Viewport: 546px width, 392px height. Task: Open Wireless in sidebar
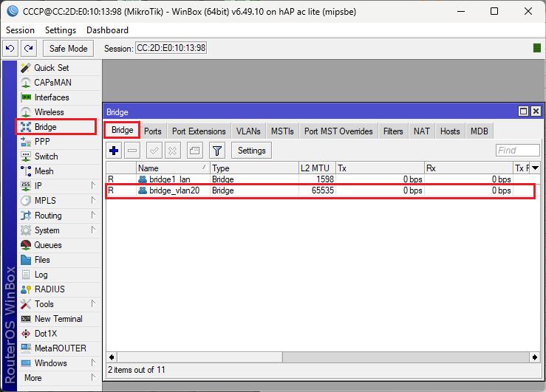[59, 112]
